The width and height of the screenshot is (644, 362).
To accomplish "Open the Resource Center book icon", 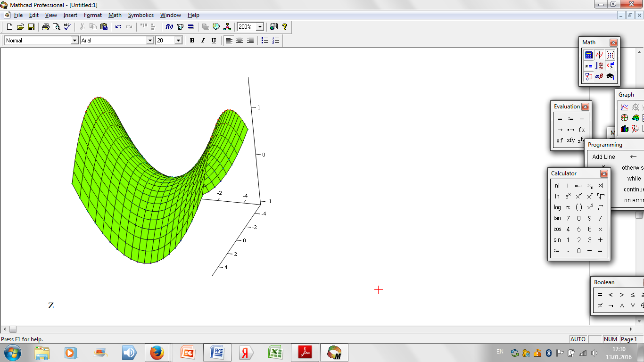I will [274, 27].
